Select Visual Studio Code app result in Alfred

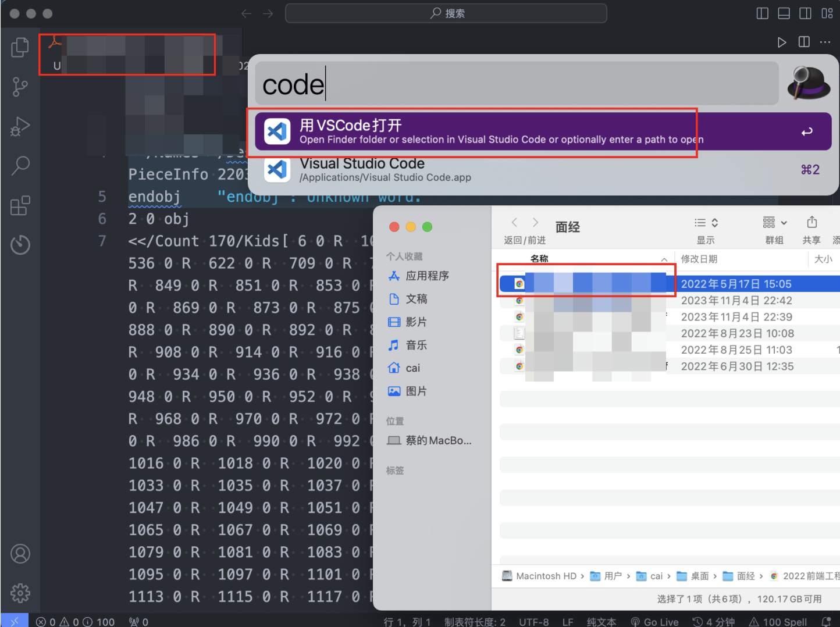[x=543, y=169]
